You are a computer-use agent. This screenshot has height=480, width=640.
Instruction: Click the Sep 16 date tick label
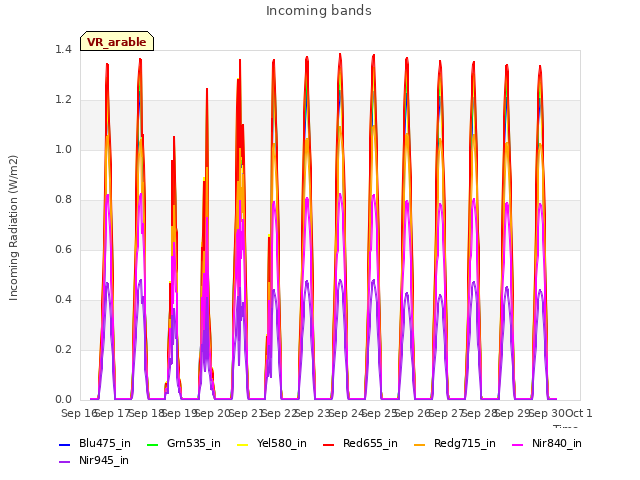pyautogui.click(x=79, y=413)
